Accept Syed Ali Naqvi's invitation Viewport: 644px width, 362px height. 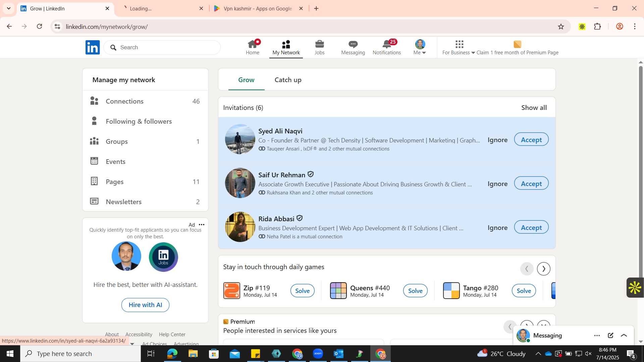point(531,139)
